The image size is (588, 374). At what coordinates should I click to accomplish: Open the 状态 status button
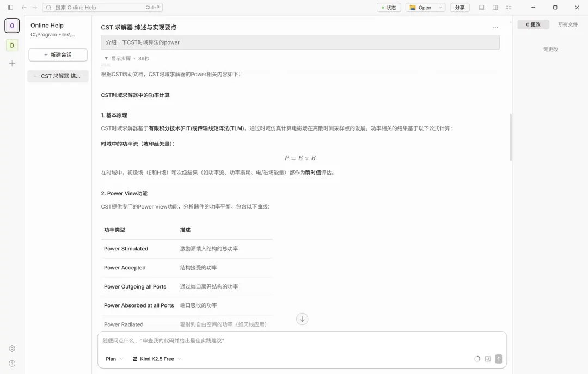pos(389,8)
